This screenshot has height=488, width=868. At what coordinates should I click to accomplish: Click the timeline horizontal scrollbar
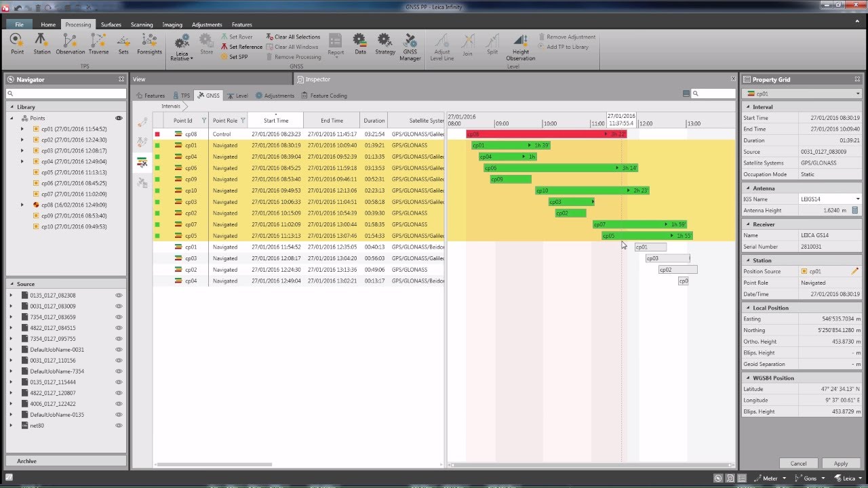click(x=590, y=464)
